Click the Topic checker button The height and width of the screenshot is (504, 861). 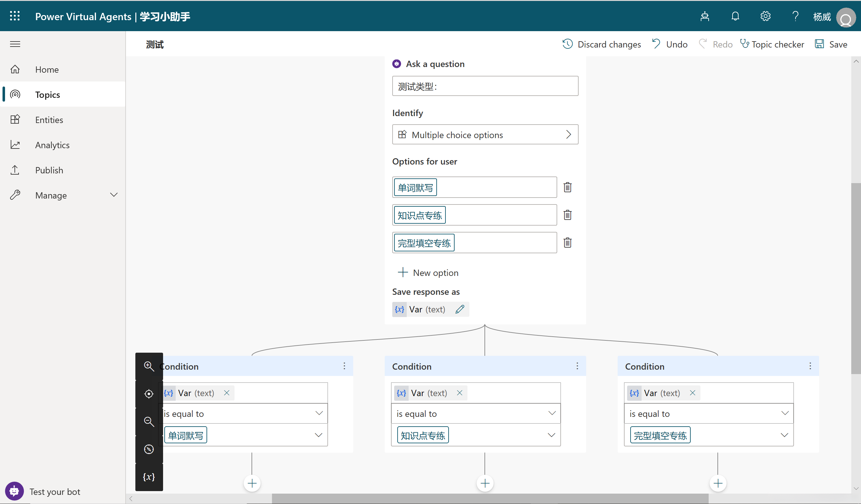click(772, 44)
